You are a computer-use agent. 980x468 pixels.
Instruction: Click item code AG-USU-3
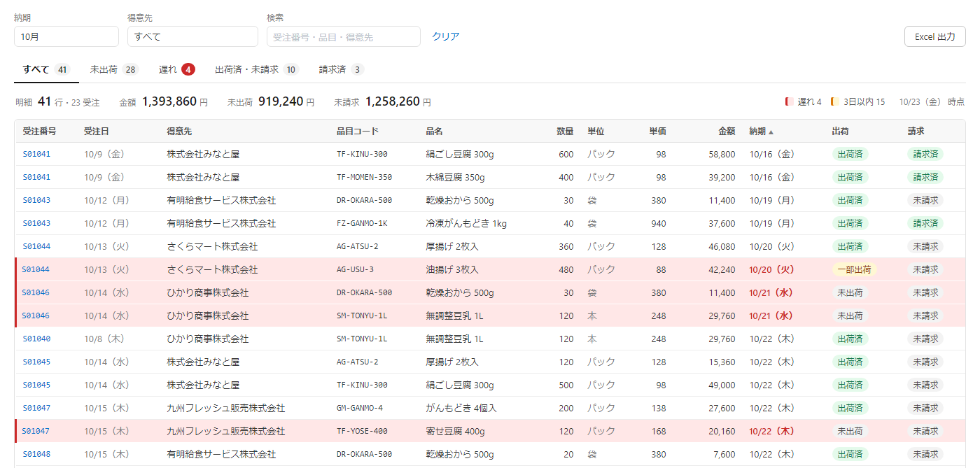(355, 269)
